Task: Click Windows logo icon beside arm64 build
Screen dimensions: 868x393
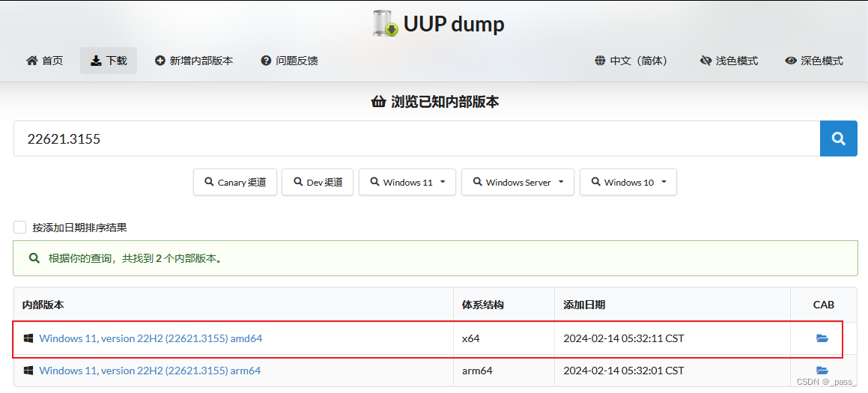Action: click(28, 371)
